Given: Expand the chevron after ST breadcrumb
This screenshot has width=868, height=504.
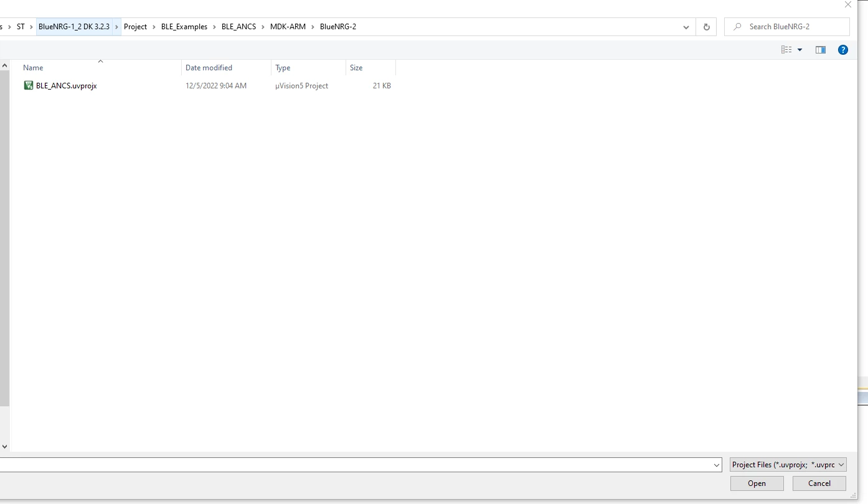Looking at the screenshot, I should tap(31, 27).
